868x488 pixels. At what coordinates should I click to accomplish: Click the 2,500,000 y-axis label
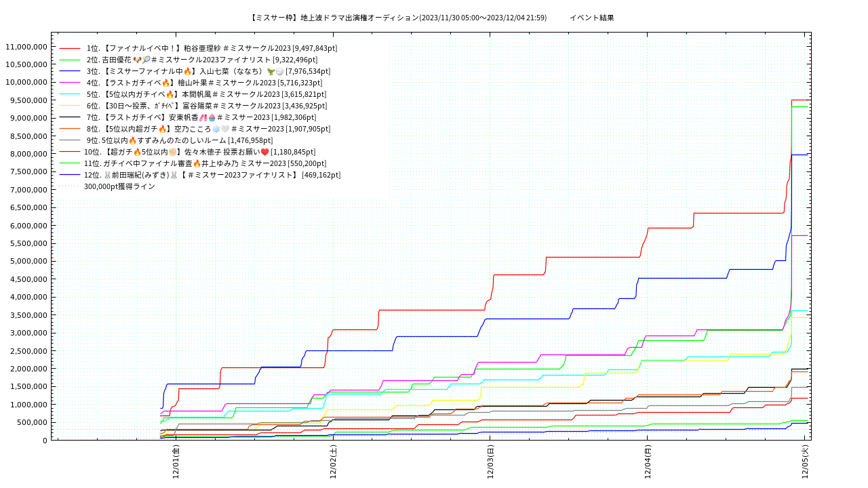28,350
